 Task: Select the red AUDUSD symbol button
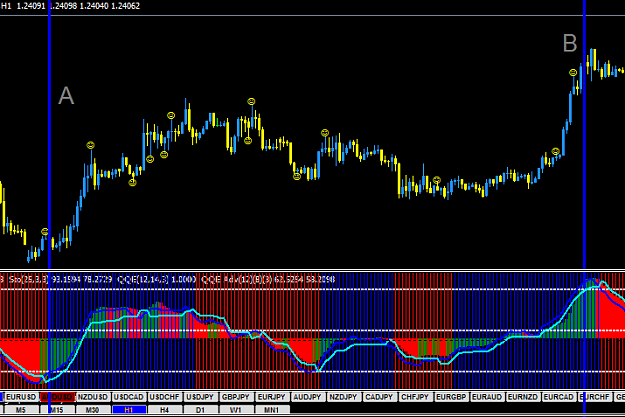57,397
